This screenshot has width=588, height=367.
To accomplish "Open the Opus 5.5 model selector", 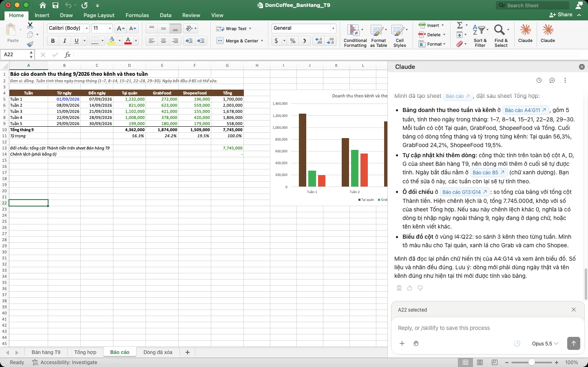I will point(545,343).
